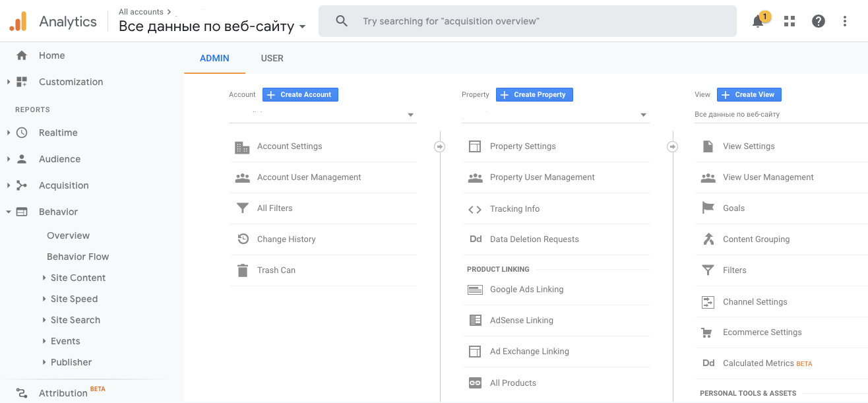Click the Ecommerce Settings cart icon

708,333
